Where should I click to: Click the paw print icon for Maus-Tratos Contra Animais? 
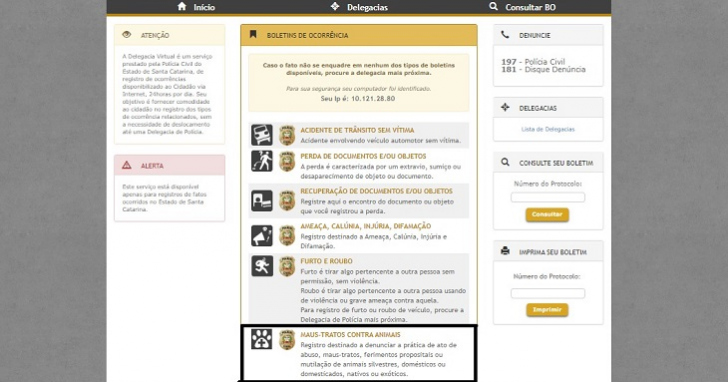[x=262, y=339]
